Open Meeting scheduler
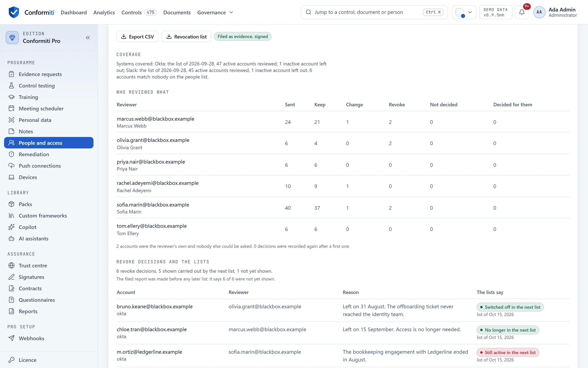588x368 pixels. point(49,108)
